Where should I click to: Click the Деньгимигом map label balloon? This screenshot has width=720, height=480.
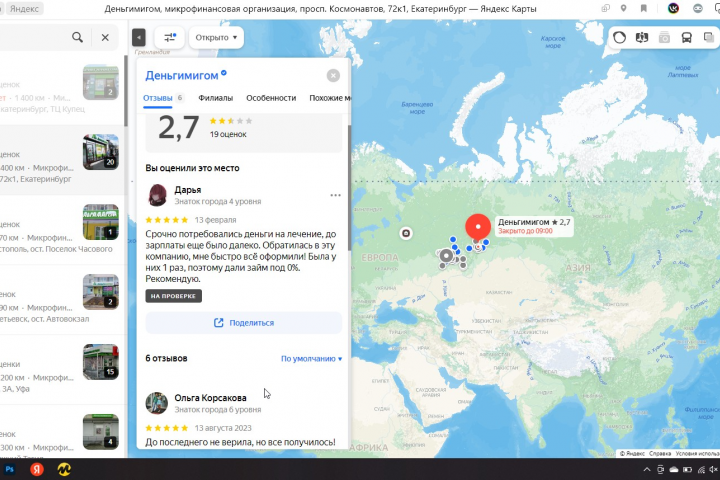pos(534,226)
